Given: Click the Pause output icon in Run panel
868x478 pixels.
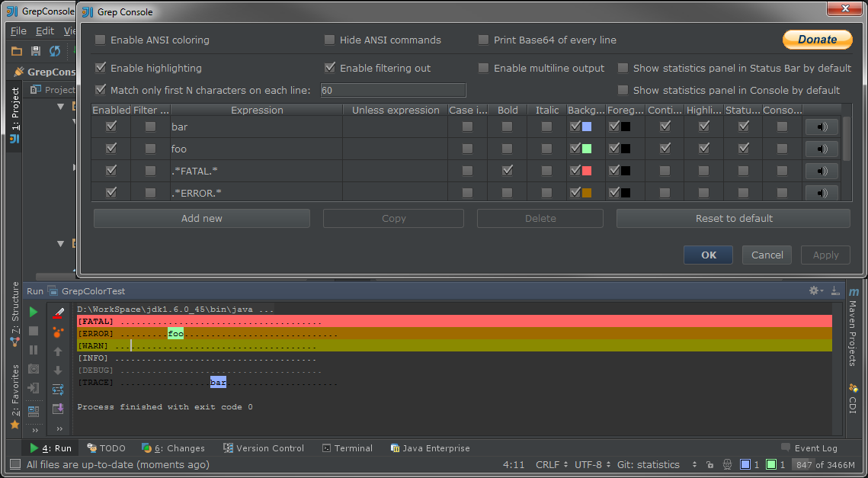Looking at the screenshot, I should click(34, 349).
